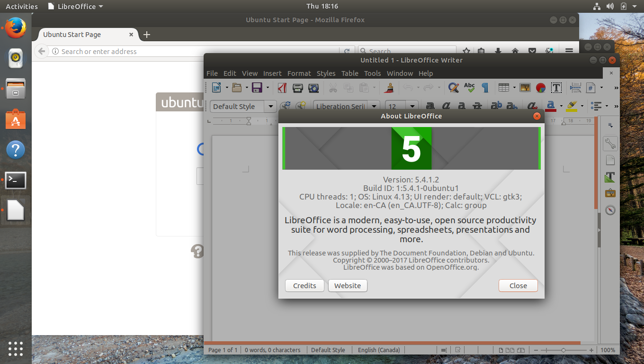Insert a chart using the pie icon
Viewport: 644px width, 364px height.
(x=540, y=88)
